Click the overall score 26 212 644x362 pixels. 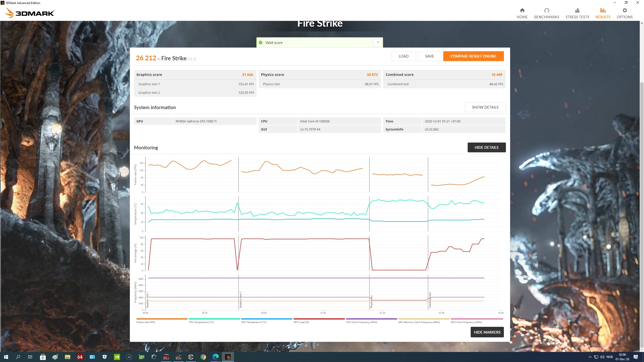pyautogui.click(x=146, y=58)
